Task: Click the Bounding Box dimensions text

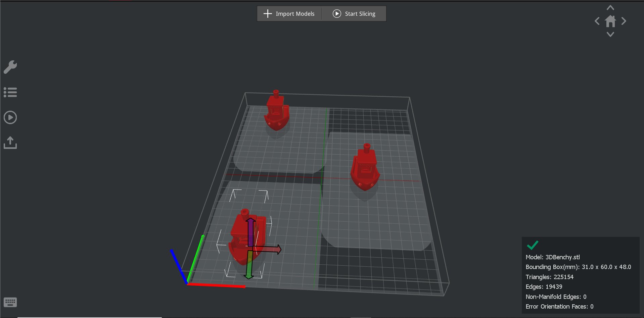Action: [578, 267]
